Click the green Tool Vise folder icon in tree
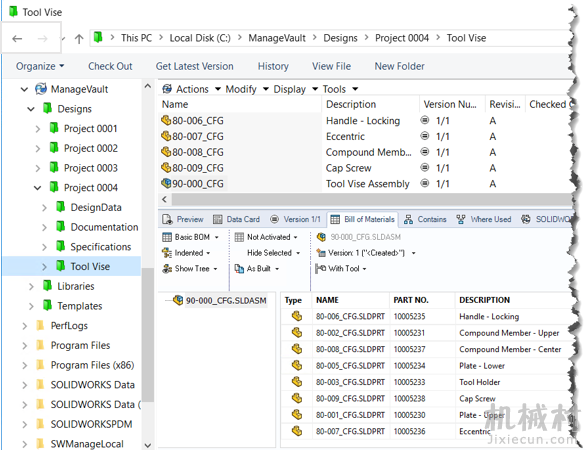Screen dimensions: 588x450 click(x=60, y=266)
